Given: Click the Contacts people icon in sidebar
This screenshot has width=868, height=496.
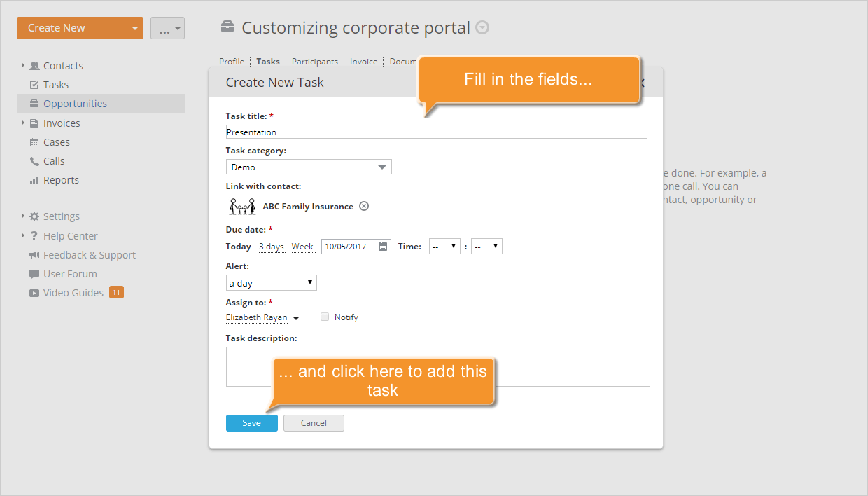Looking at the screenshot, I should pos(35,65).
